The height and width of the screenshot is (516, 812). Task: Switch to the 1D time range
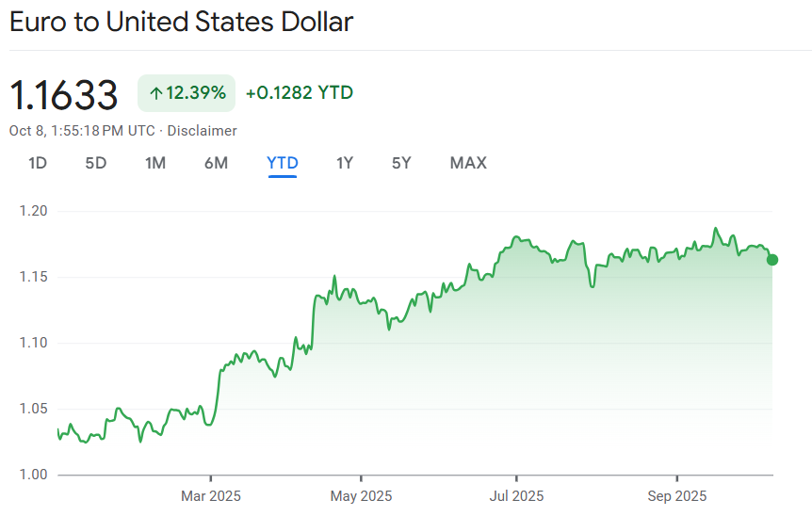(38, 163)
